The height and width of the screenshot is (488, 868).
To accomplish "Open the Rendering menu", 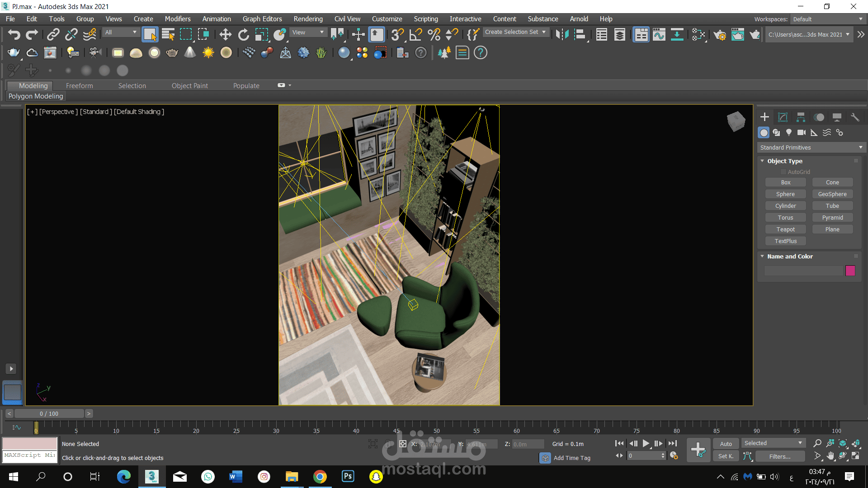I will [x=308, y=19].
